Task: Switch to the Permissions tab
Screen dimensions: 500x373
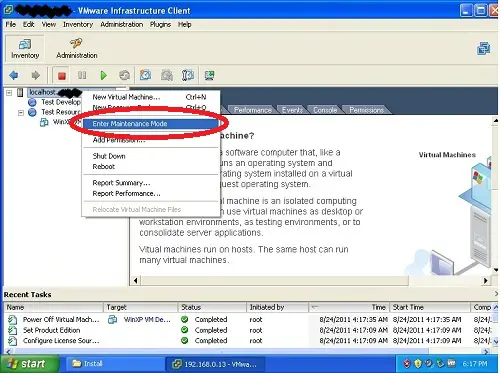Action: click(366, 110)
